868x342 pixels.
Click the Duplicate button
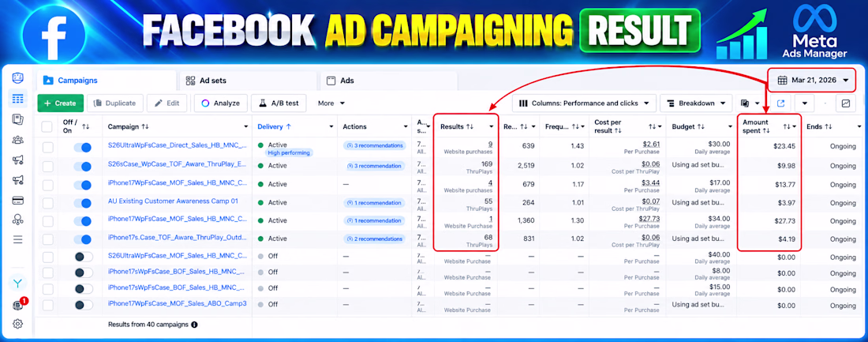coord(115,103)
